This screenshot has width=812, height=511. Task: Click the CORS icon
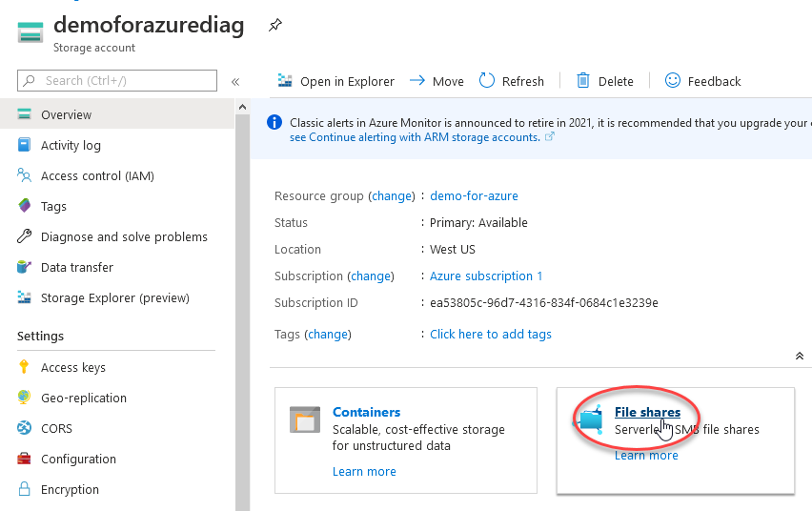(x=24, y=428)
